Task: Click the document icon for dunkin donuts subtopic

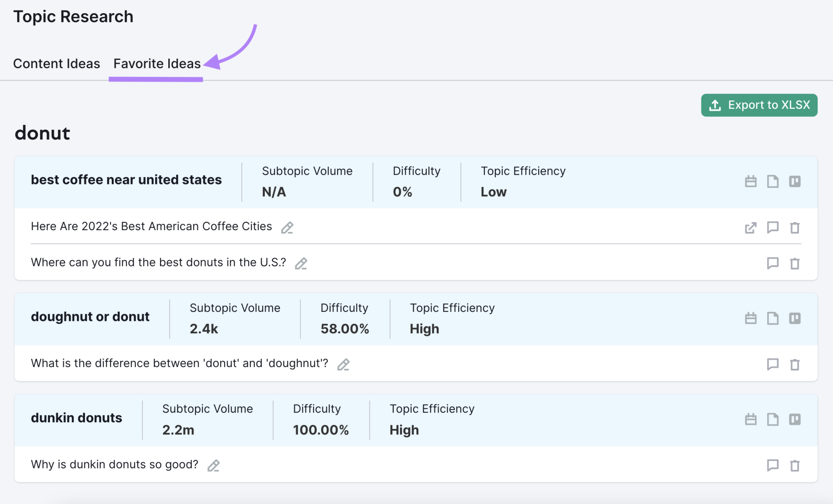Action: pyautogui.click(x=773, y=418)
